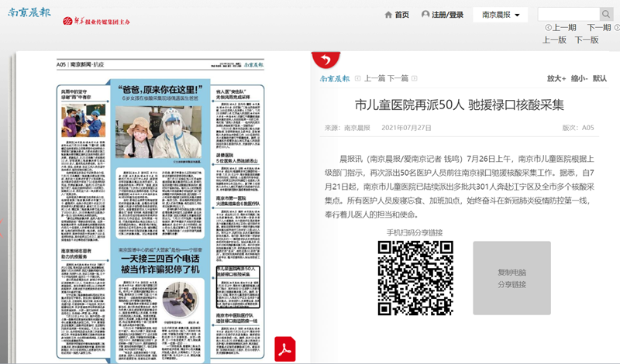
Task: Enlarge article text with 放大+
Action: click(x=556, y=78)
